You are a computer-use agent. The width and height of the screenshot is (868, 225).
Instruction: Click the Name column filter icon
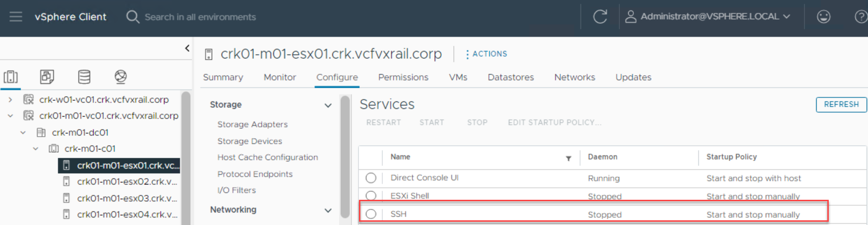[x=568, y=158]
